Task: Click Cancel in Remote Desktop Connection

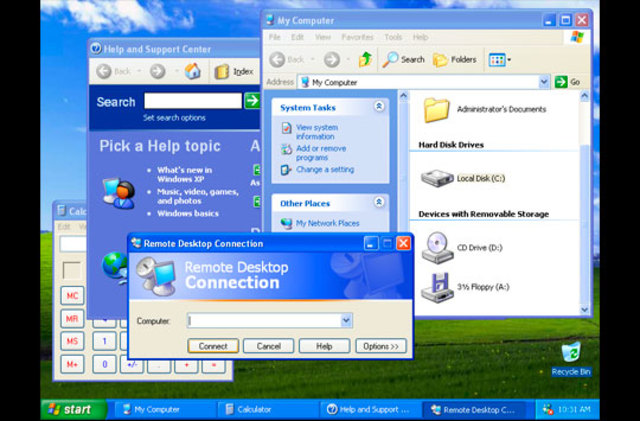Action: [269, 346]
